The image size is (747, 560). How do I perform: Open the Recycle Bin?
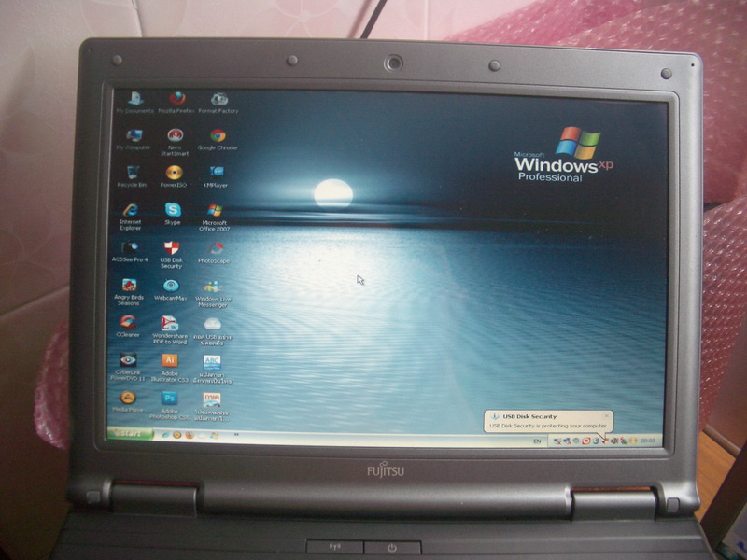tap(133, 173)
